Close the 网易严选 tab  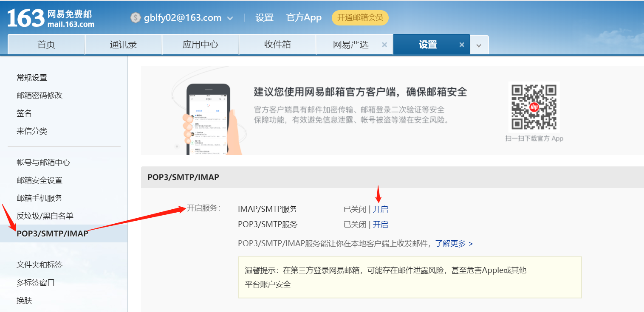[384, 45]
